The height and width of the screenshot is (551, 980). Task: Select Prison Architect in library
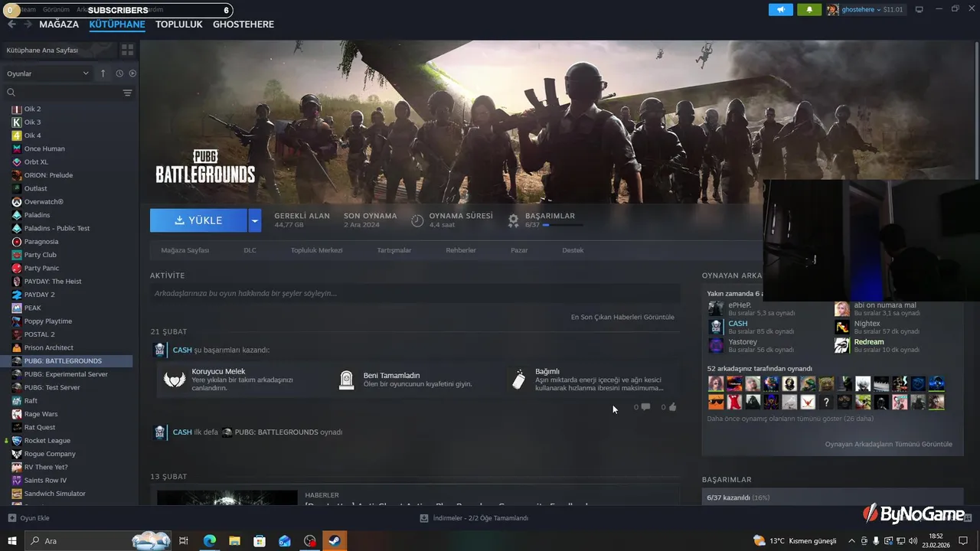[49, 347]
